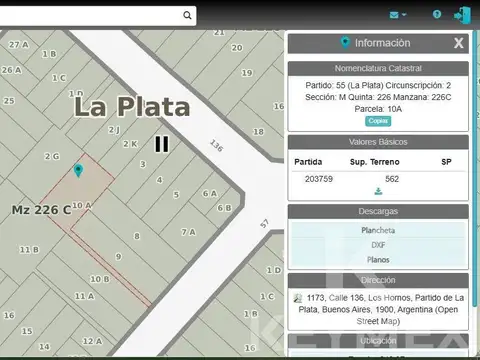This screenshot has width=480, height=360.
Task: Select parcel 11 B on the map
Action: (x=29, y=250)
